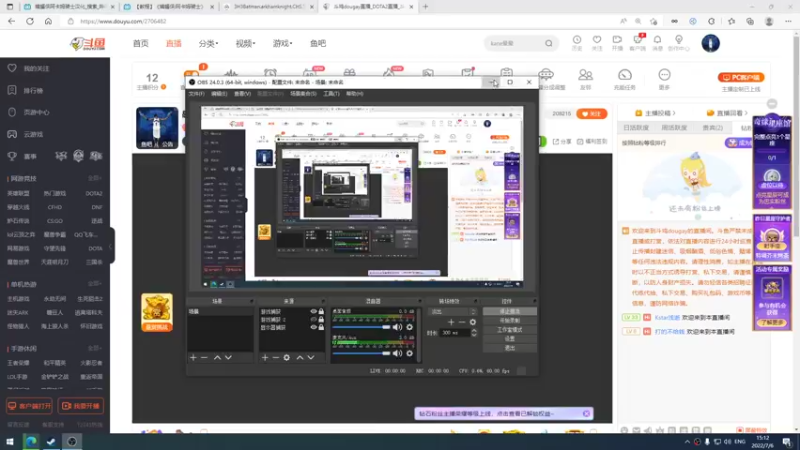Click OBS exit button 退出
This screenshot has width=800, height=450.
coord(510,348)
